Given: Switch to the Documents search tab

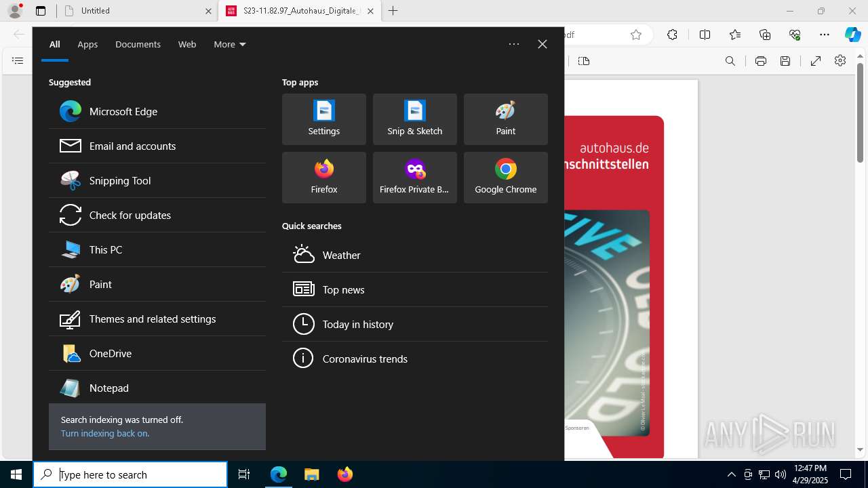Looking at the screenshot, I should [x=138, y=44].
